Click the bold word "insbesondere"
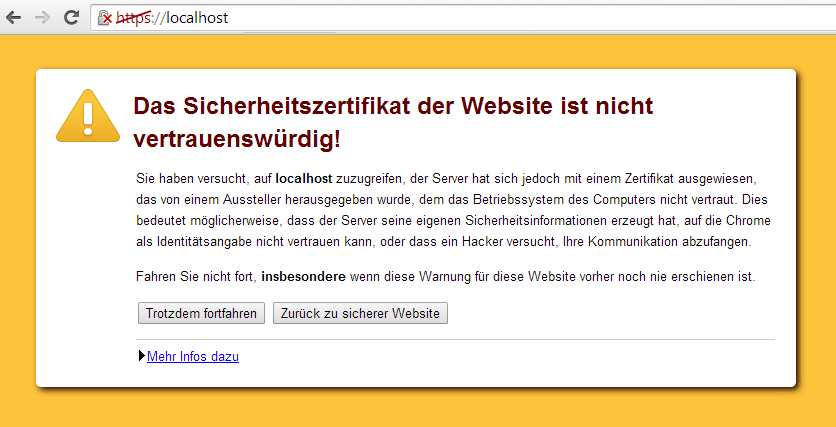The image size is (836, 427). (x=304, y=275)
